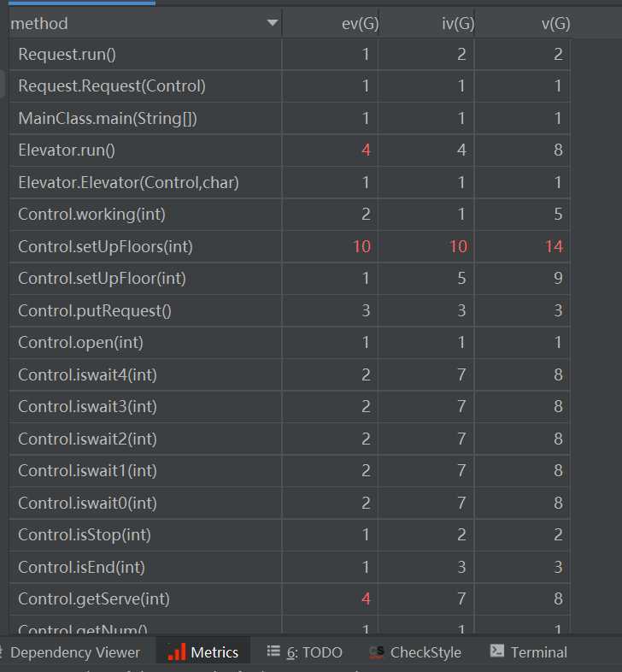The image size is (622, 672).
Task: Click the v(G) column header
Action: click(555, 24)
